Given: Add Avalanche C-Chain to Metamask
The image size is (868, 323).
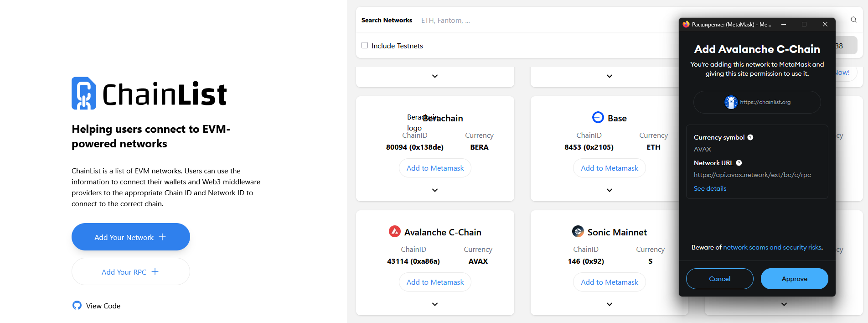Looking at the screenshot, I should click(435, 282).
